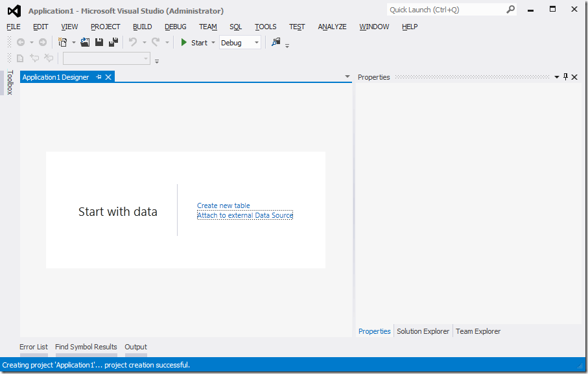Click the Save floppy disk icon
The width and height of the screenshot is (588, 374).
click(x=99, y=42)
